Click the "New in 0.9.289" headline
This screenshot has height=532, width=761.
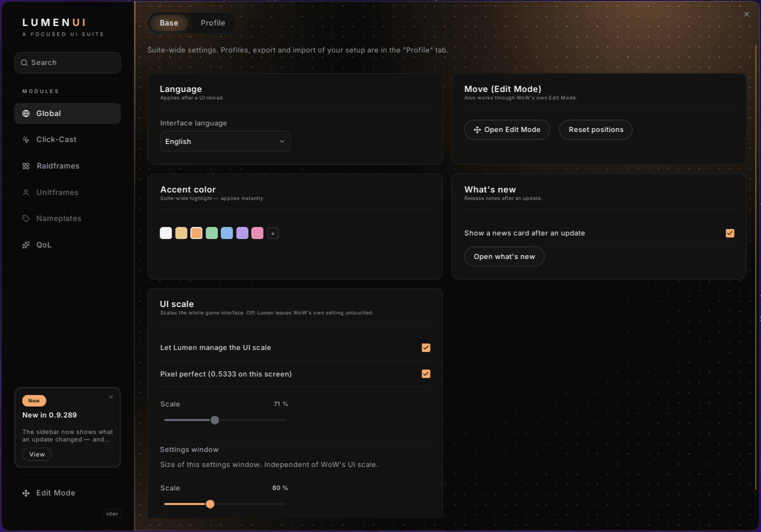[x=49, y=415]
